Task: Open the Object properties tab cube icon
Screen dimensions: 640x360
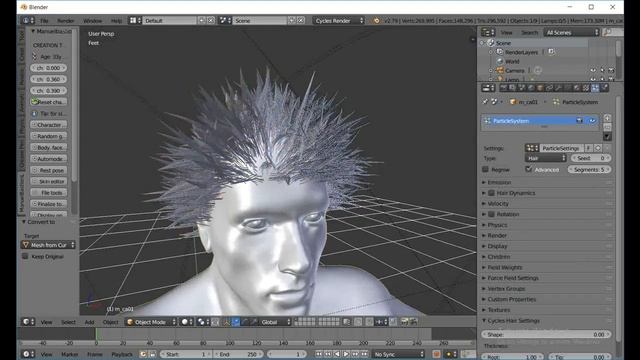Action: [540, 88]
